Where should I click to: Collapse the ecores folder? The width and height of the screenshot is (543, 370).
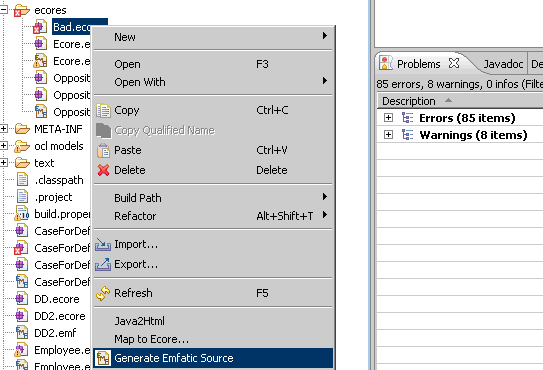(x=3, y=10)
